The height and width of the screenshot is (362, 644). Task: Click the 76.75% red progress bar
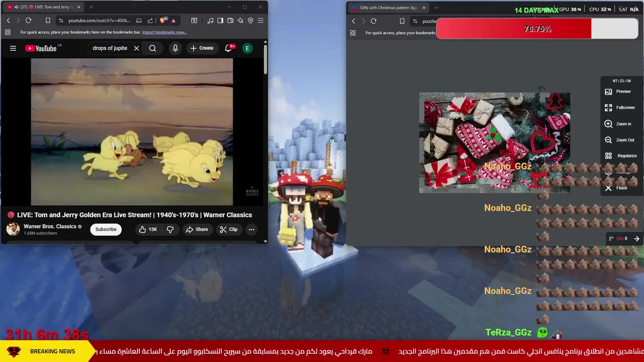click(537, 29)
